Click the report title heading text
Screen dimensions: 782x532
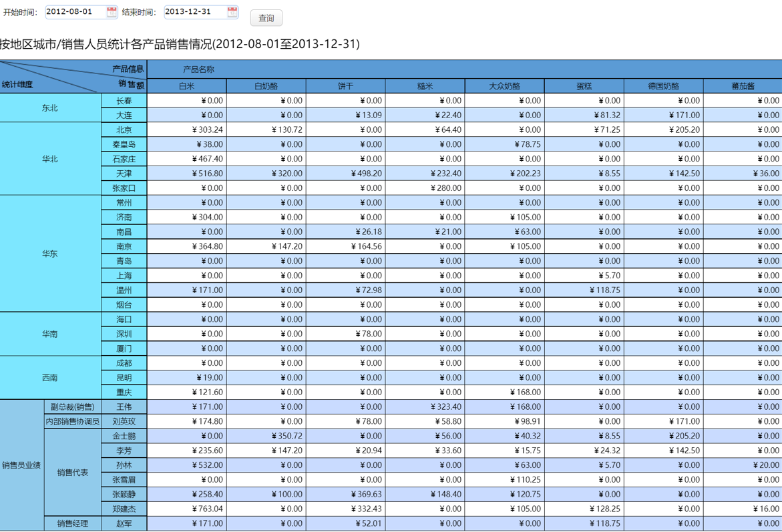pos(180,44)
